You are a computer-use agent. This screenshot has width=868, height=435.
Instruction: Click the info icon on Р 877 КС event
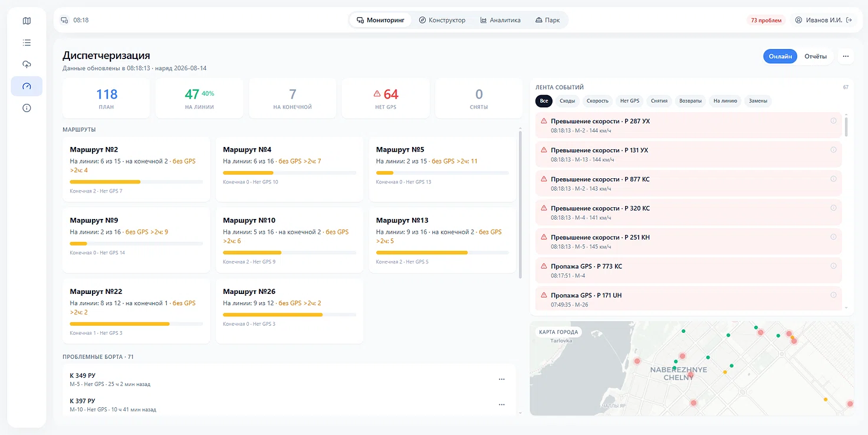pos(833,179)
